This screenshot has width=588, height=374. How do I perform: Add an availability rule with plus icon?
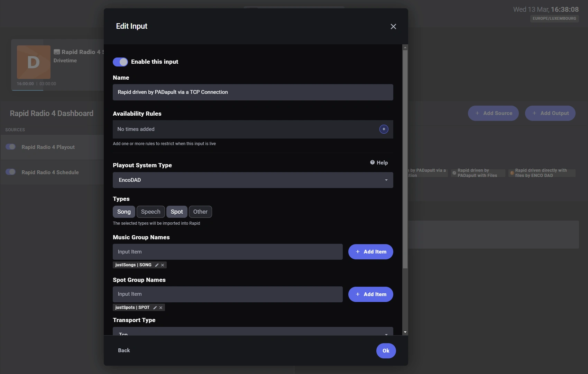pyautogui.click(x=384, y=129)
